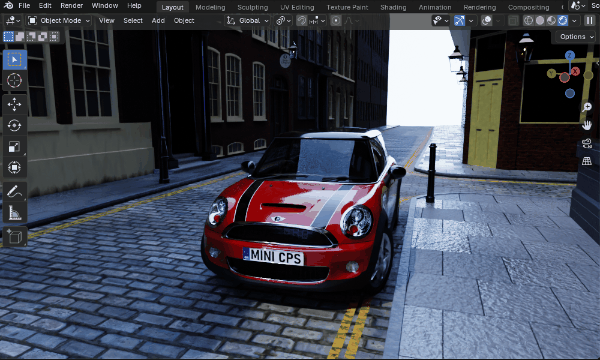Switch to Solid viewport shading
This screenshot has width=600, height=360.
[x=540, y=21]
